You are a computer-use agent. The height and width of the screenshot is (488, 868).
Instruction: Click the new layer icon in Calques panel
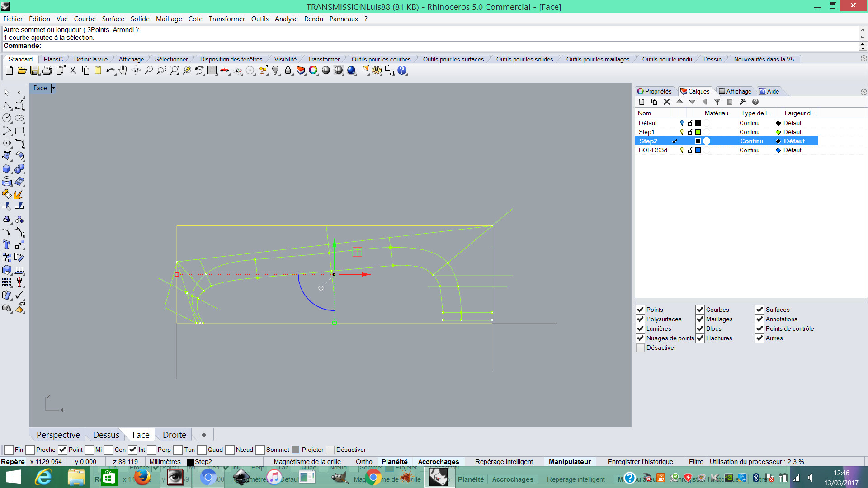(642, 102)
